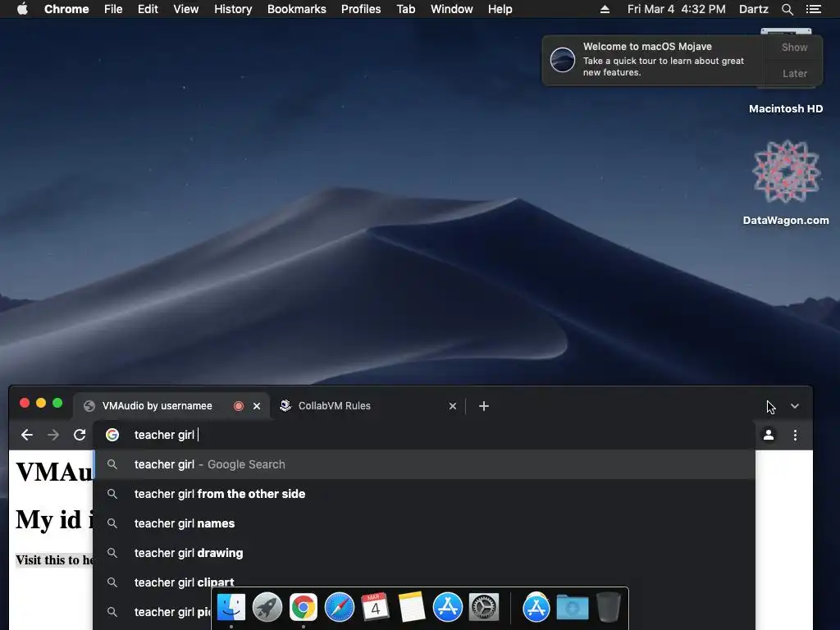
Task: Open Spotlight search magnifier
Action: pos(787,9)
